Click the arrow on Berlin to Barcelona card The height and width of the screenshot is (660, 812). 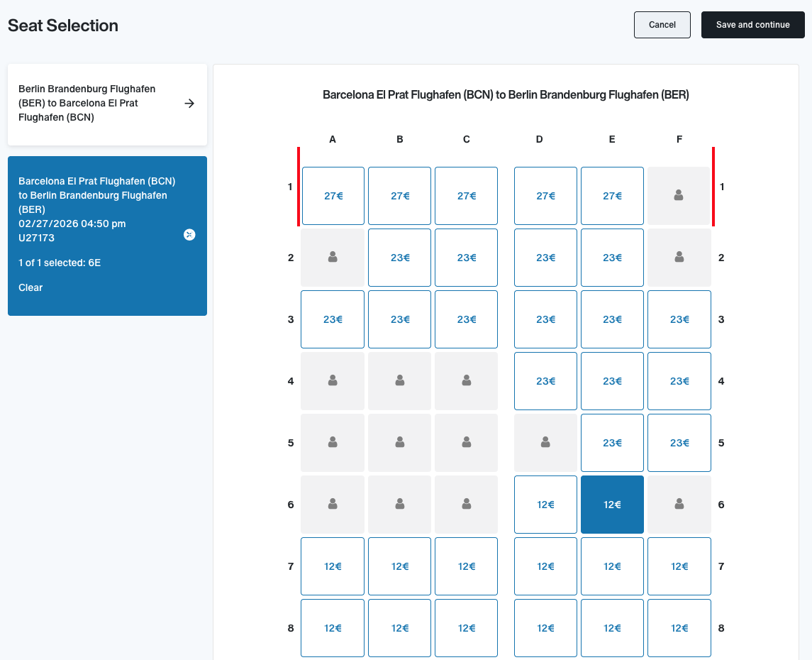[189, 103]
